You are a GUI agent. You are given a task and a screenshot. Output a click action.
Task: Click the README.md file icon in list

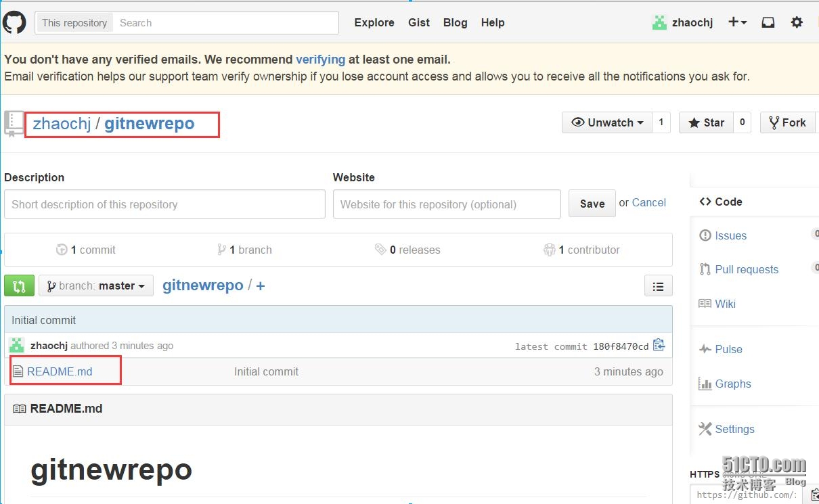[x=18, y=371]
